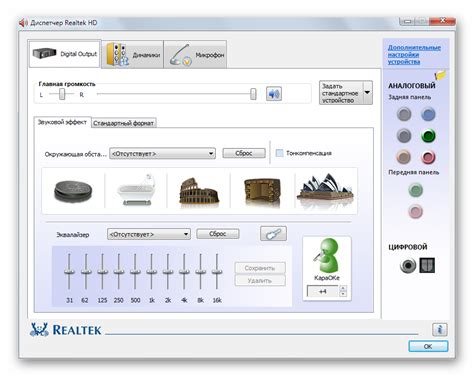The height and width of the screenshot is (377, 474).
Task: Click the guitar equalizer preset icon
Action: [273, 234]
